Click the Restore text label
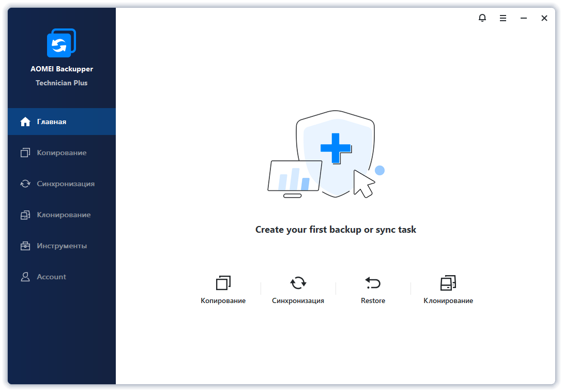Image resolution: width=563 pixels, height=392 pixels. pos(373,300)
